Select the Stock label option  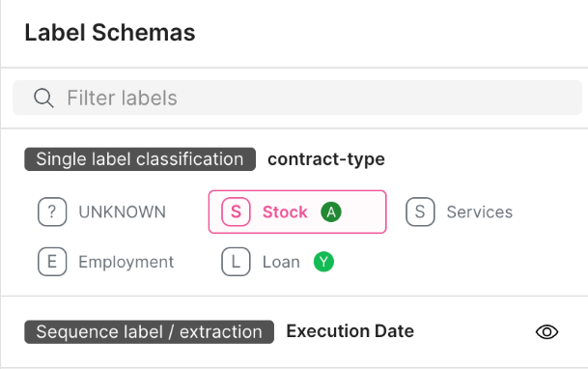(x=297, y=212)
